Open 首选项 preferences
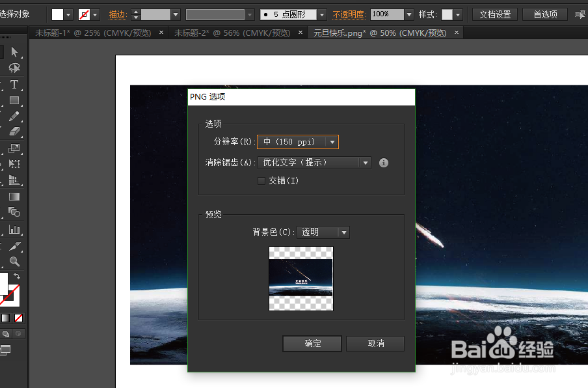Screen dimensions: 588x388 click(545, 14)
